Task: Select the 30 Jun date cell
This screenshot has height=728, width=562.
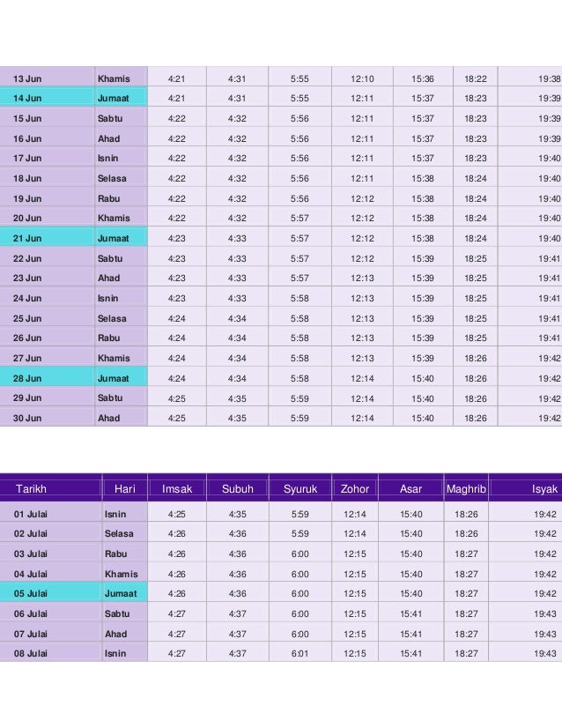Action: coord(48,418)
